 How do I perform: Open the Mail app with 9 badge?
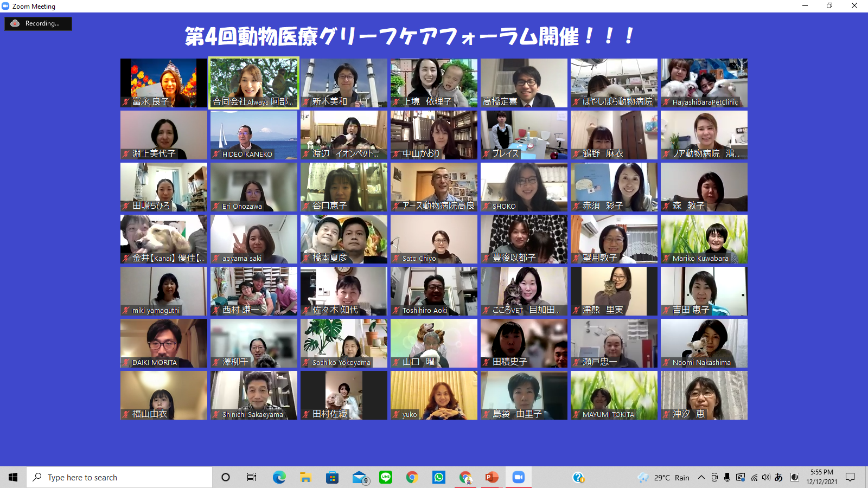[359, 477]
